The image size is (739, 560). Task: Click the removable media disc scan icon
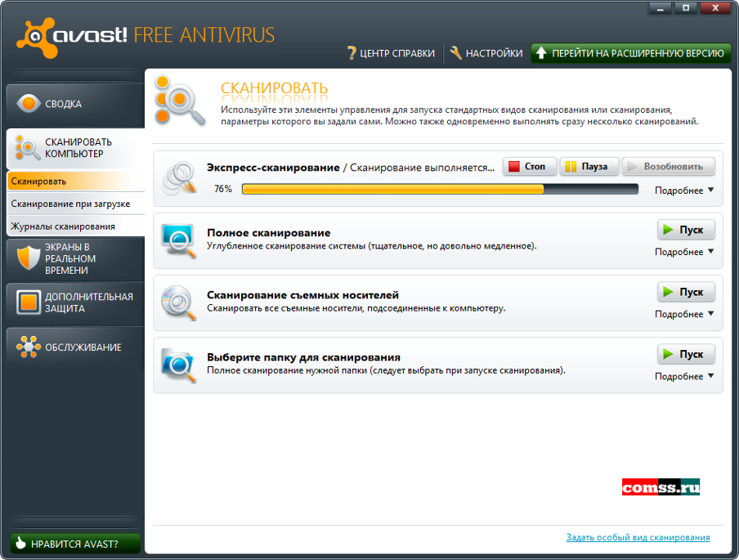pyautogui.click(x=178, y=302)
